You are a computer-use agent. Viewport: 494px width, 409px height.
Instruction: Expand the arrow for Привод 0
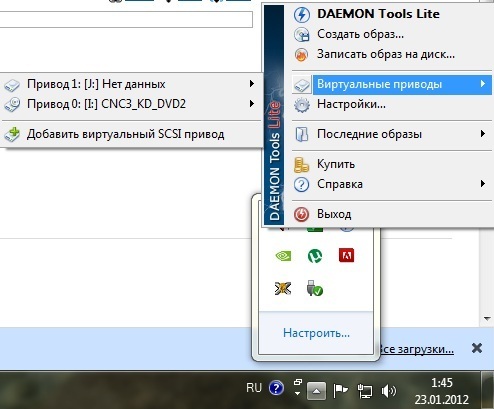point(252,104)
